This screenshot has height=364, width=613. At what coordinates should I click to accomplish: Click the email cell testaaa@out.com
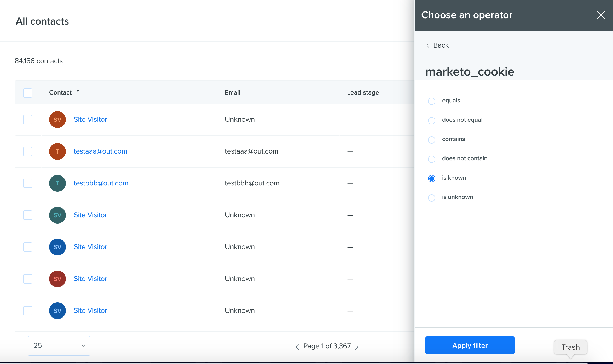coord(251,151)
